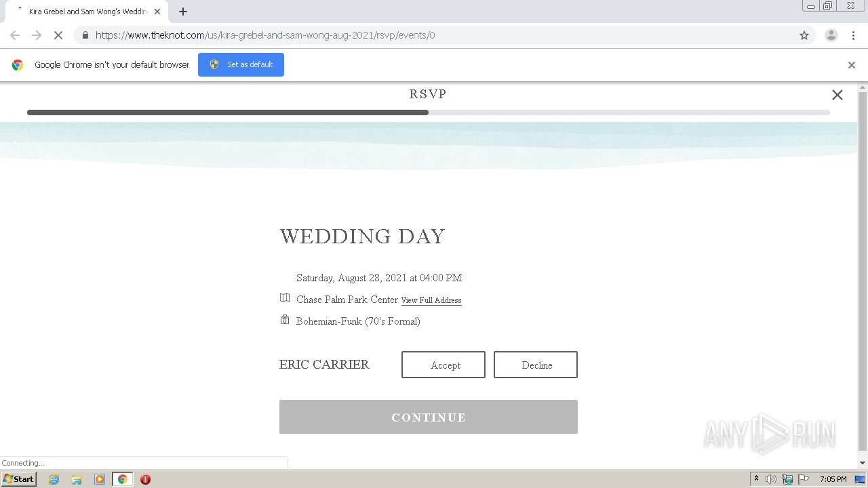Close the RSVP dialog with the X
Image resolution: width=868 pixels, height=488 pixels.
837,95
